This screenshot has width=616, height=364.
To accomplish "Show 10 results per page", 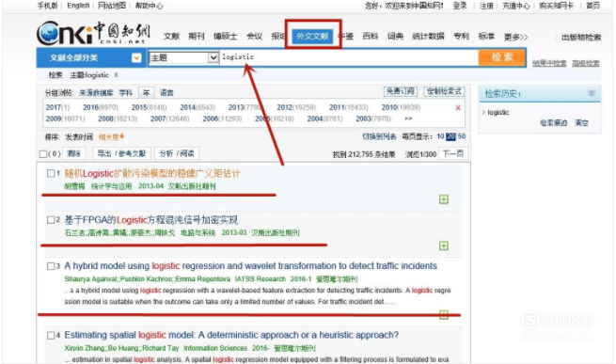I will [x=440, y=136].
